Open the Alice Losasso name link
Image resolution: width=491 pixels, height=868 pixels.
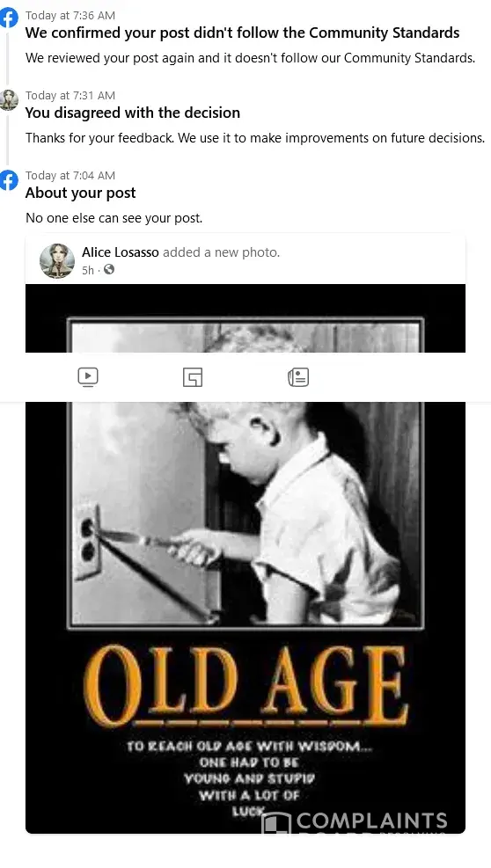(121, 252)
